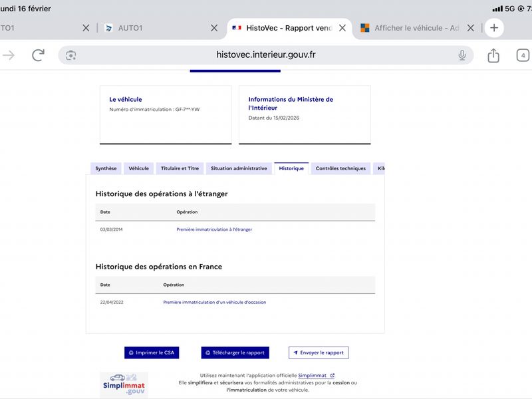Tap the microphone icon in address bar
The width and height of the screenshot is (532, 399).
click(x=462, y=55)
